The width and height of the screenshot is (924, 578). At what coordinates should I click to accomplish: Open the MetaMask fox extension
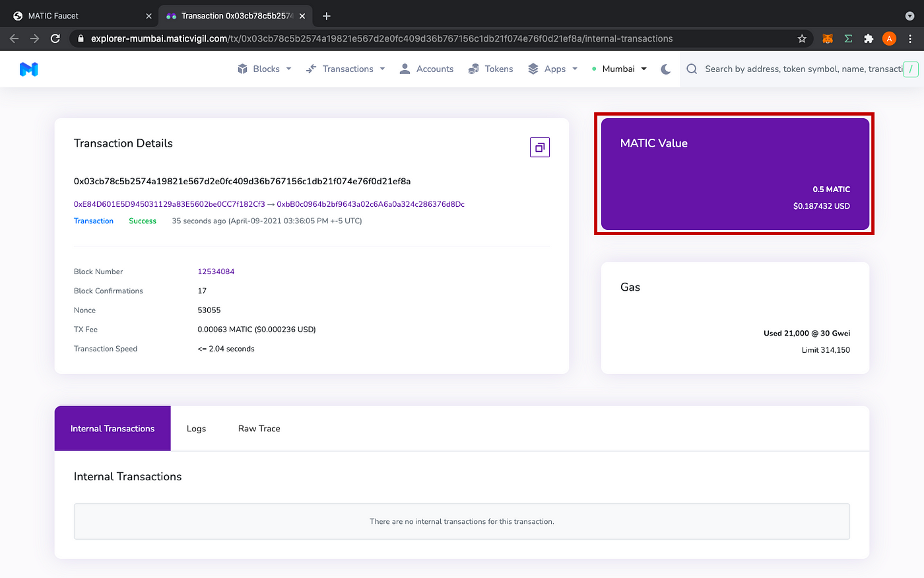pos(827,38)
